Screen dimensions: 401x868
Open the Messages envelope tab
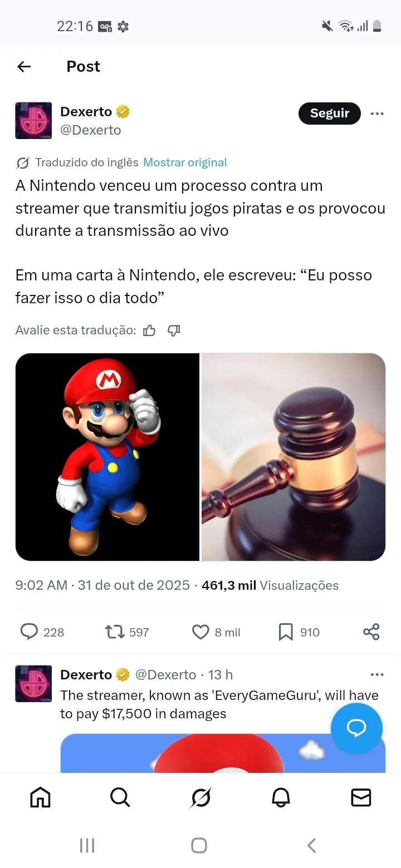[x=361, y=798]
